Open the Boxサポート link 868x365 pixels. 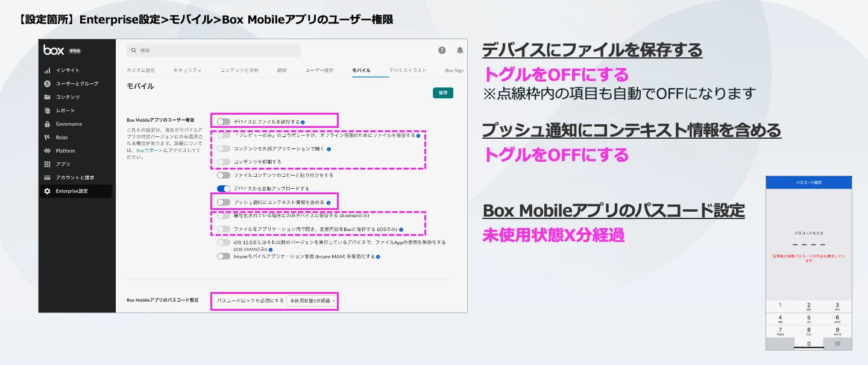coord(149,150)
